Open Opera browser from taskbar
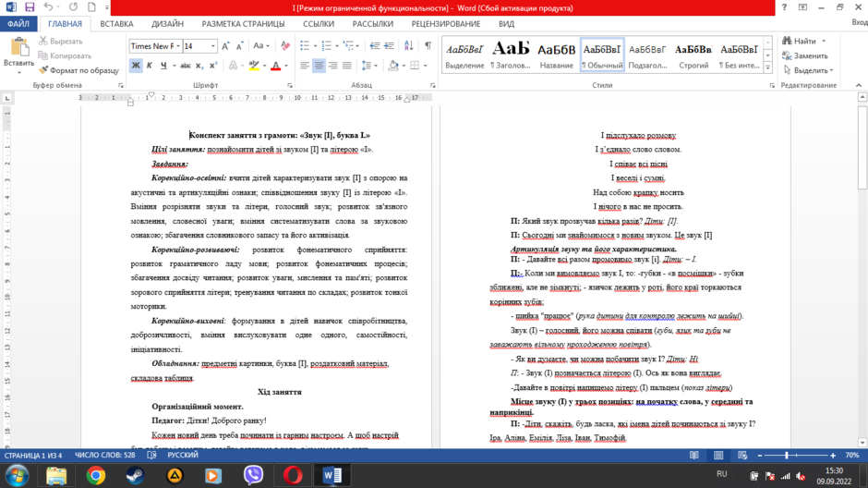This screenshot has width=868, height=488. point(293,476)
